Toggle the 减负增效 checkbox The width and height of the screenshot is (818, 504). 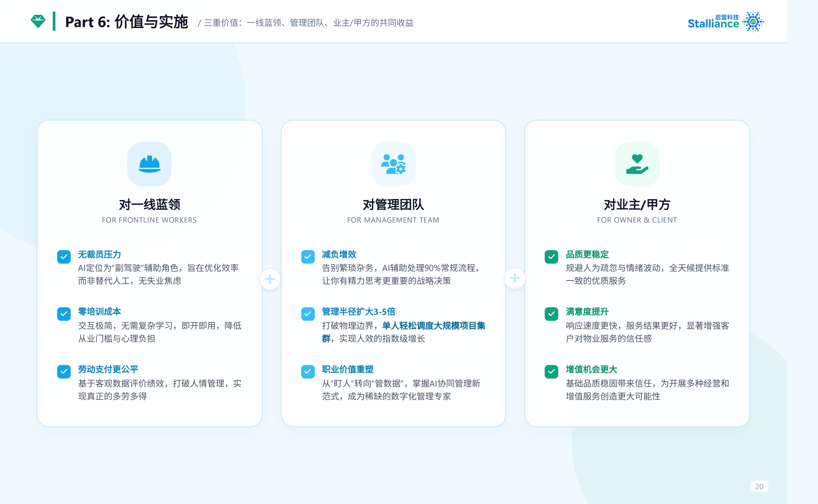[x=308, y=257]
